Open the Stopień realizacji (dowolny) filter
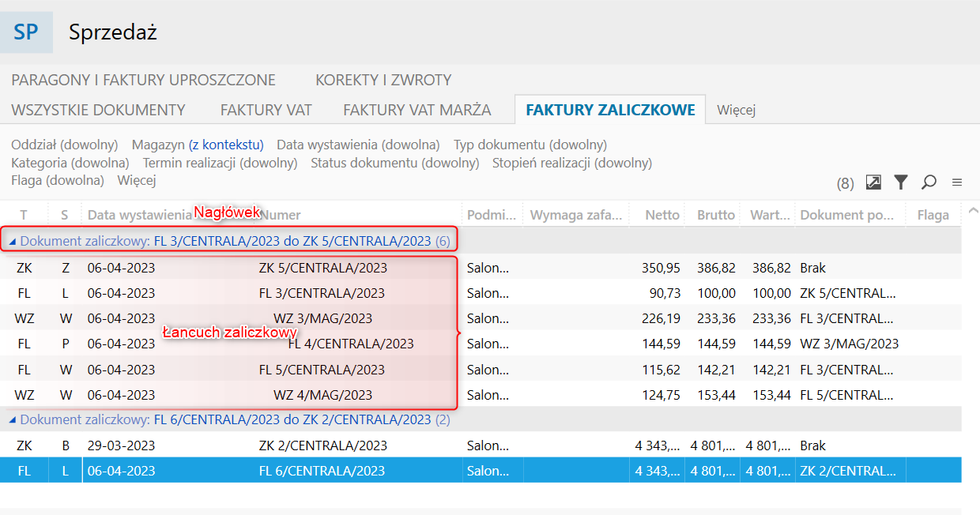 point(572,163)
